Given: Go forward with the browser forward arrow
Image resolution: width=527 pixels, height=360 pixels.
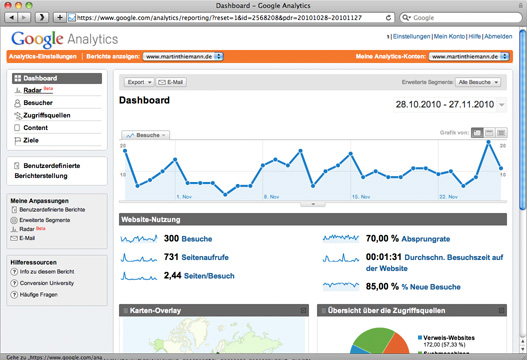Looking at the screenshot, I should pos(24,17).
